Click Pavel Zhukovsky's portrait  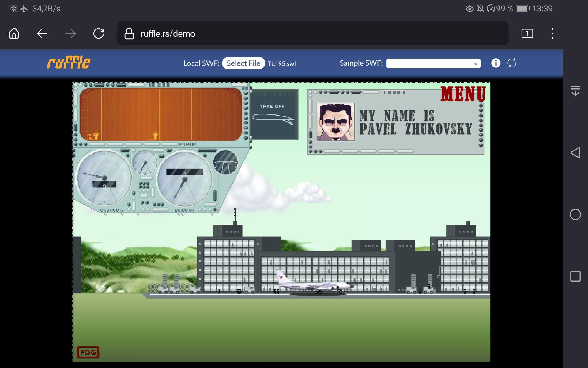tap(335, 122)
